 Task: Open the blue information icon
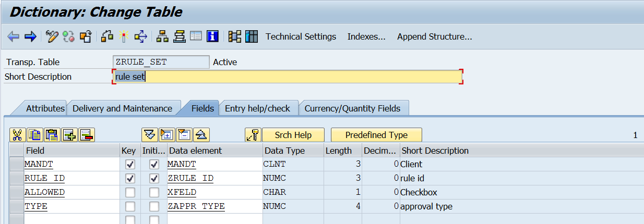(212, 36)
